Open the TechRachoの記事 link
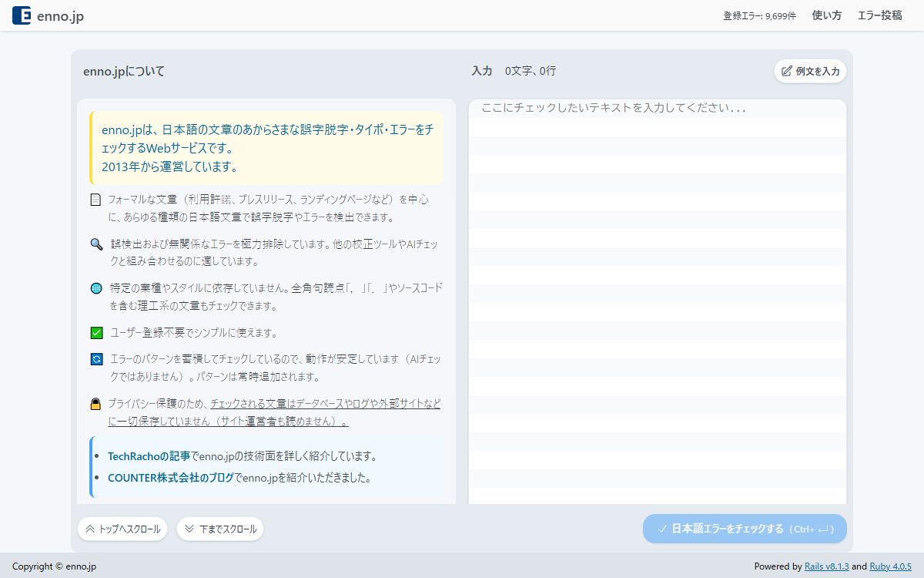This screenshot has height=578, width=924. tap(149, 456)
